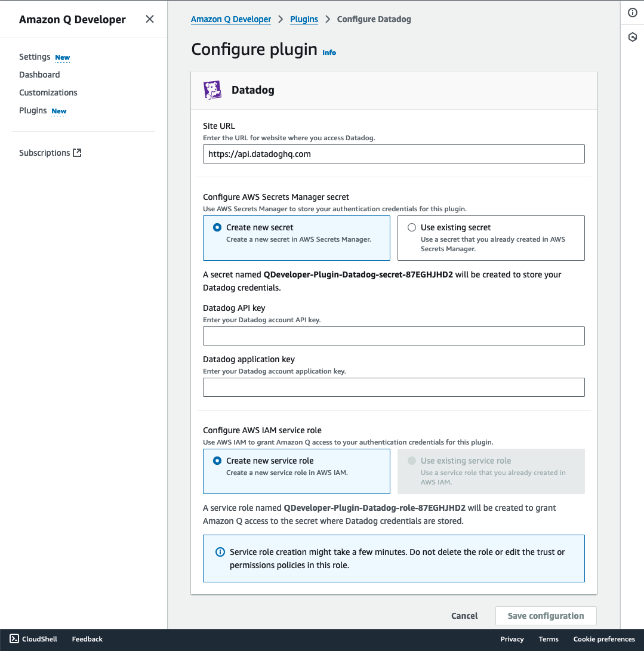Close the Amazon Q Developer side navigation
Screen dimensions: 644x651
pyautogui.click(x=149, y=19)
